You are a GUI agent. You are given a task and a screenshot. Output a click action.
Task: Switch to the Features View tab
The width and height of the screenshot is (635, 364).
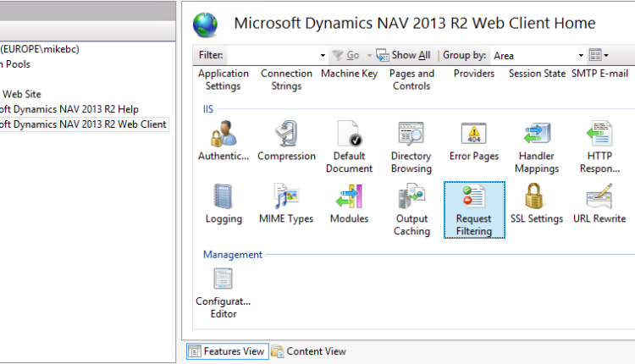click(x=227, y=351)
